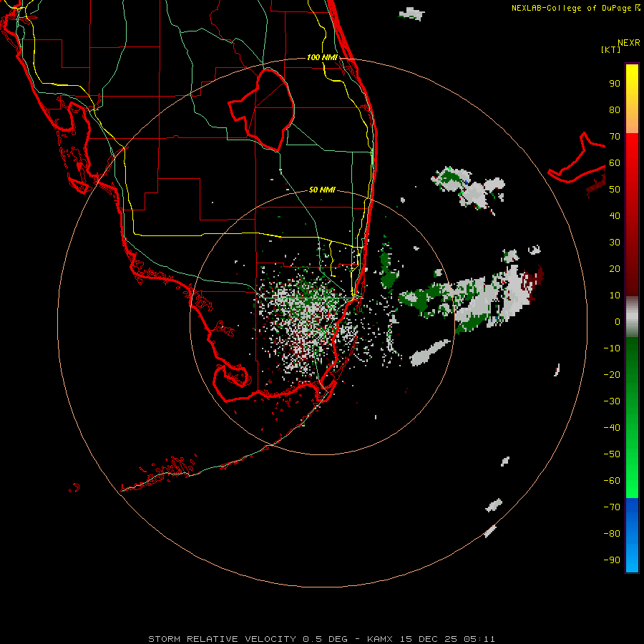Click the 80 value on velocity scale
Image resolution: width=644 pixels, height=644 pixels.
615,110
